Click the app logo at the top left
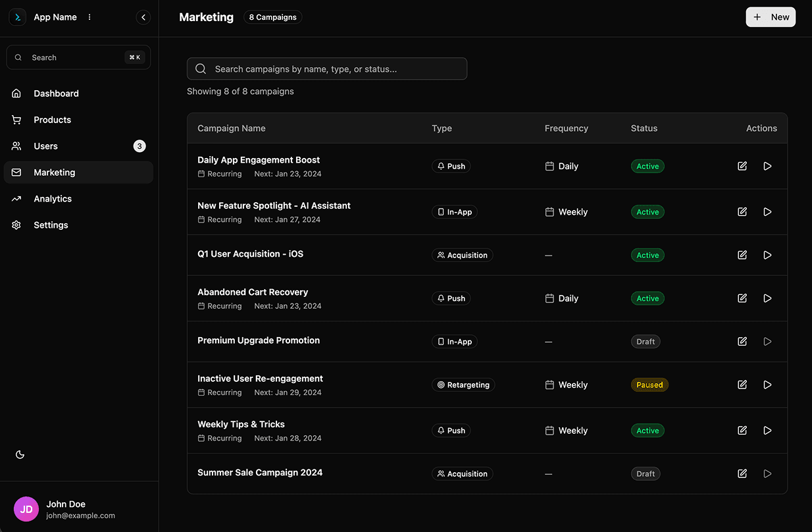Viewport: 812px width, 532px height. pos(17,16)
